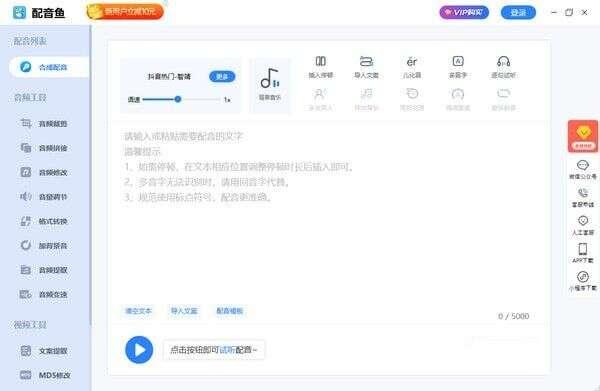Open the MD5修改 tool
This screenshot has width=600, height=391.
click(x=45, y=375)
